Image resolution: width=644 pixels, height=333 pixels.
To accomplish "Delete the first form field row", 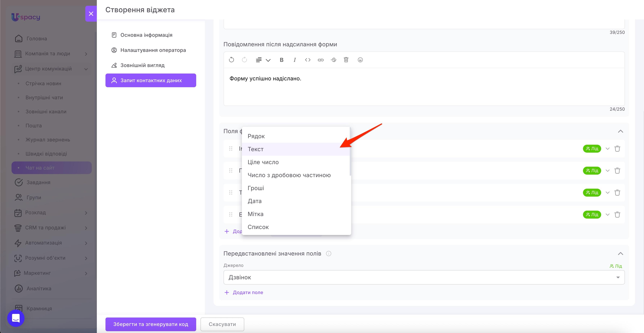I will [617, 149].
